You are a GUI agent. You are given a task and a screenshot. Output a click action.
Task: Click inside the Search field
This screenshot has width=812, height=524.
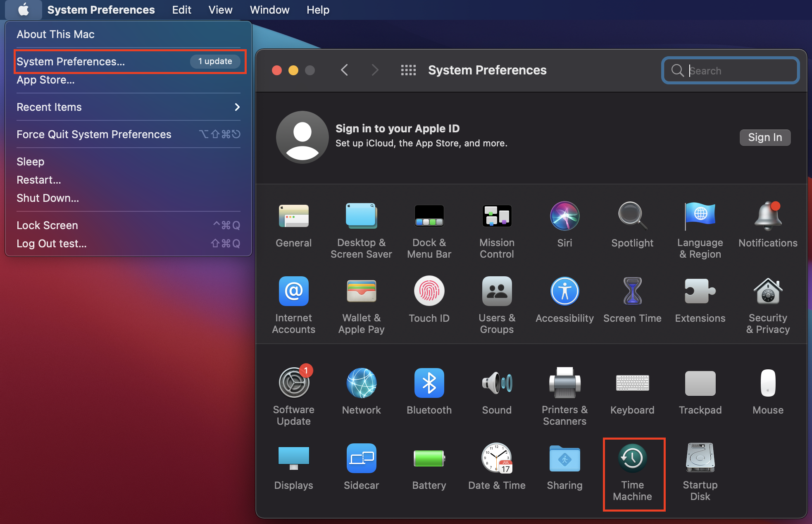730,70
